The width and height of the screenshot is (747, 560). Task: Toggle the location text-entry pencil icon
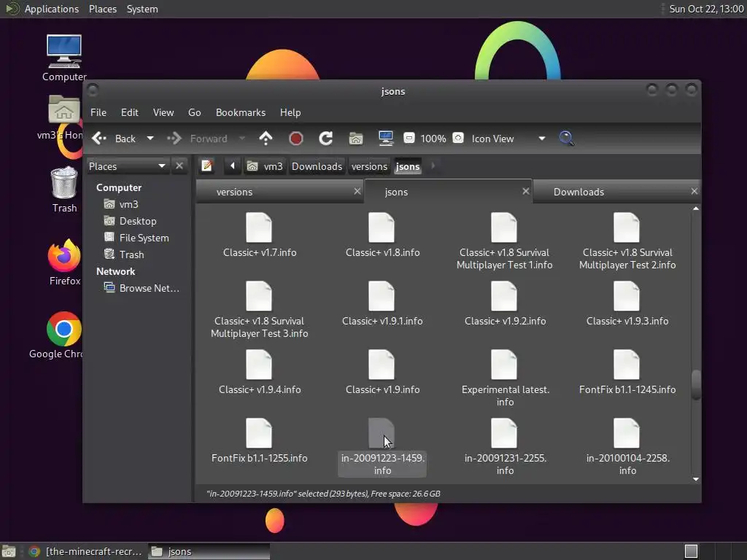[x=206, y=166]
